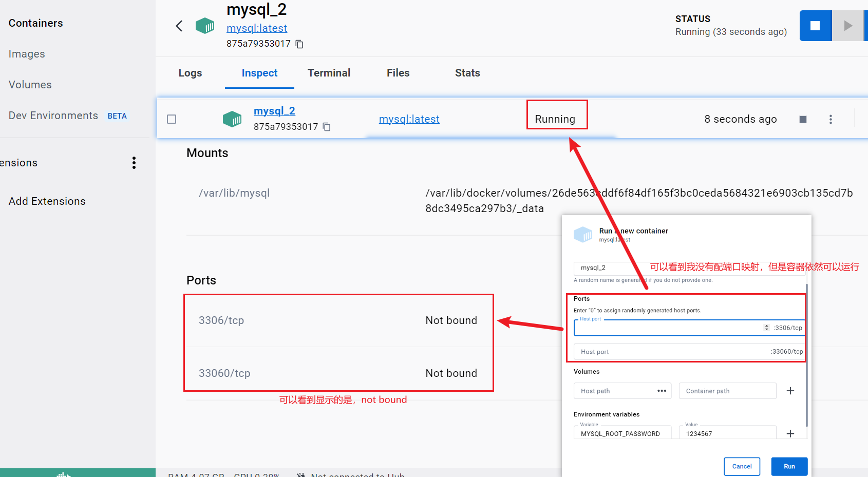The width and height of the screenshot is (868, 477).
Task: Click the stepper arrows in the 3306 host port field
Action: 766,328
